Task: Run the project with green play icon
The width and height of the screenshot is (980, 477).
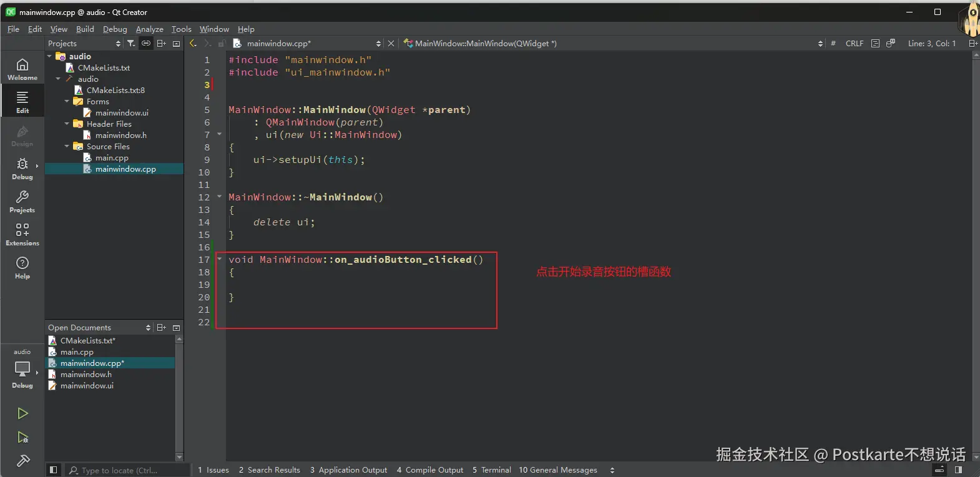Action: click(22, 413)
